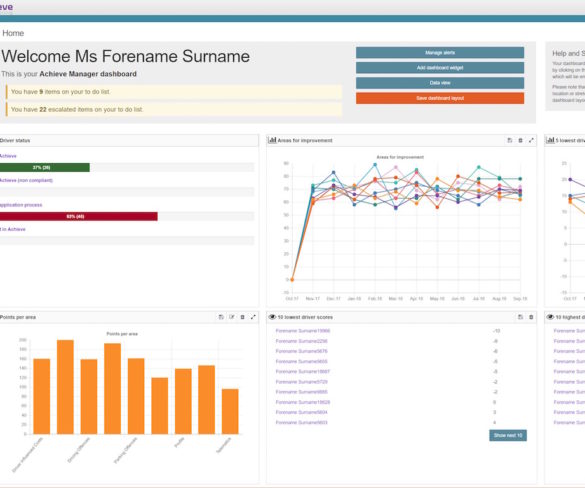Open the Achieve driver status link

coord(8,156)
